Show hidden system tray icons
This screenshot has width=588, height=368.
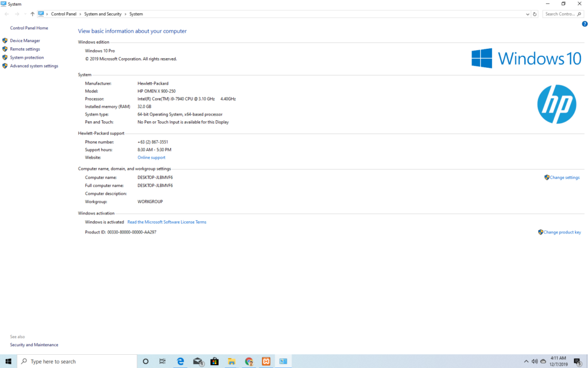[x=526, y=361]
